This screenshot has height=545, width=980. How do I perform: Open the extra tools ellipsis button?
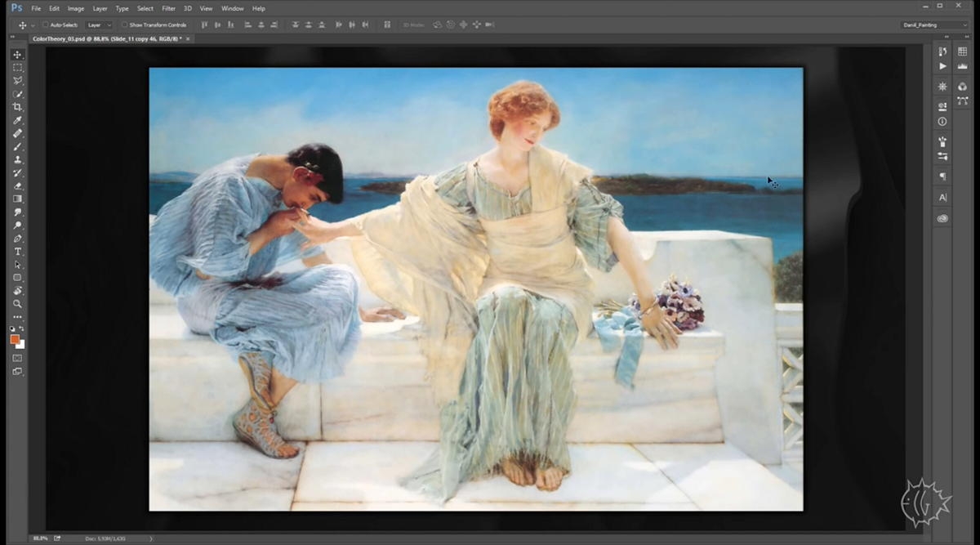[x=17, y=317]
